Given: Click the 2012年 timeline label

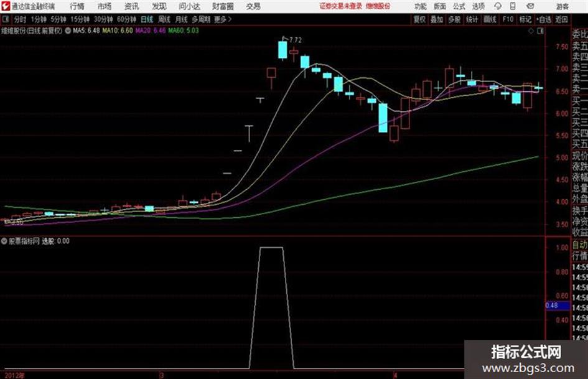Looking at the screenshot, I should [15, 375].
